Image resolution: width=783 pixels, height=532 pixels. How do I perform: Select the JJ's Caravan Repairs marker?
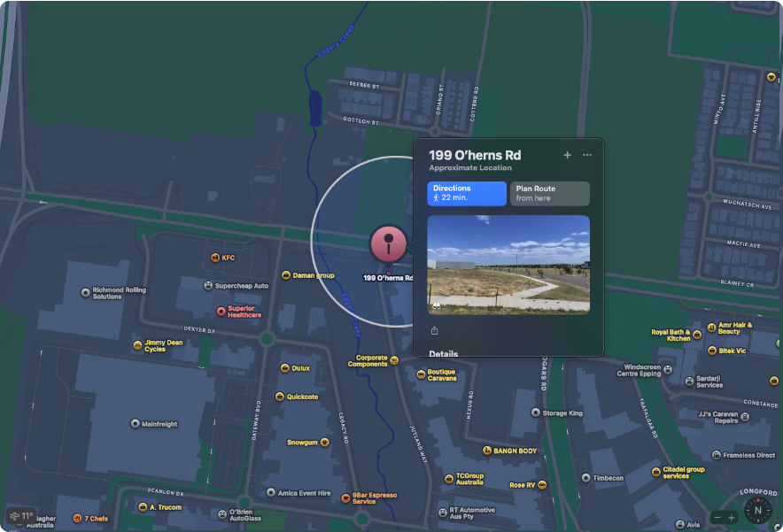[745, 417]
